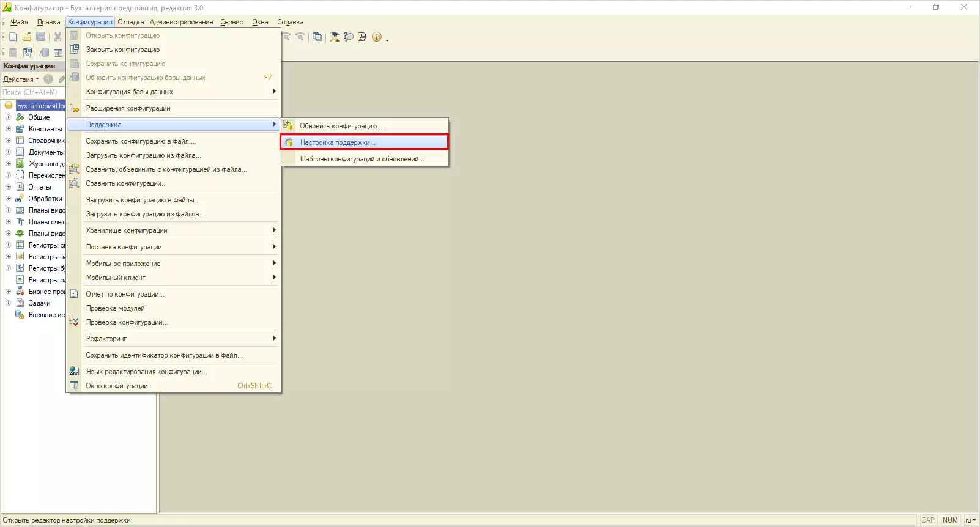Expand the Общие tree node
Screen dimensions: 980x527
(8, 117)
